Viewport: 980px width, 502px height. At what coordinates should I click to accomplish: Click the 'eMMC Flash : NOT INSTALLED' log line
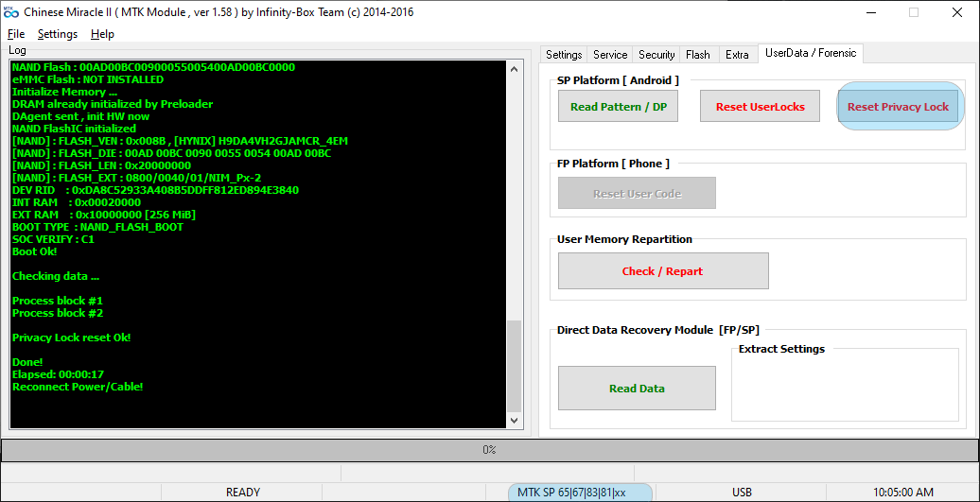click(x=88, y=79)
